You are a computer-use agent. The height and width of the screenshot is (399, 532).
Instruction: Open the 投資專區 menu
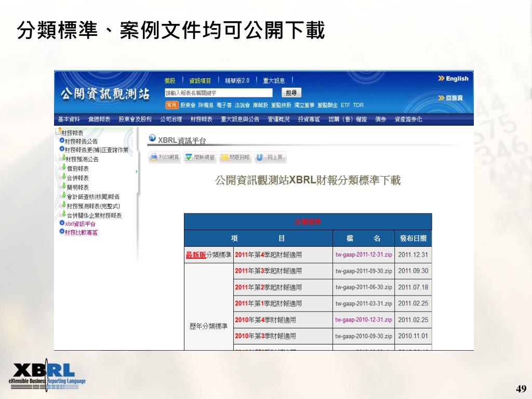309,119
